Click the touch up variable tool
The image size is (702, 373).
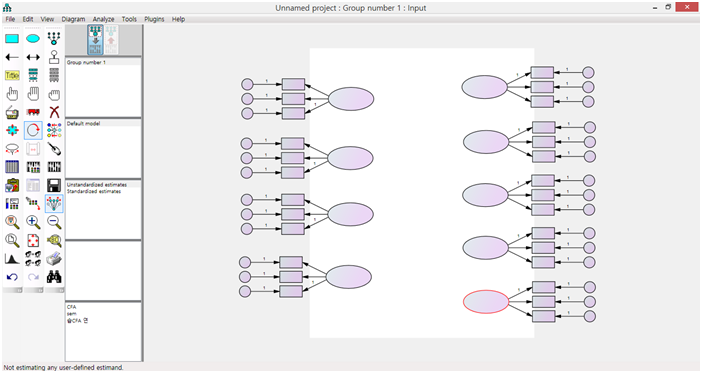pos(54,149)
